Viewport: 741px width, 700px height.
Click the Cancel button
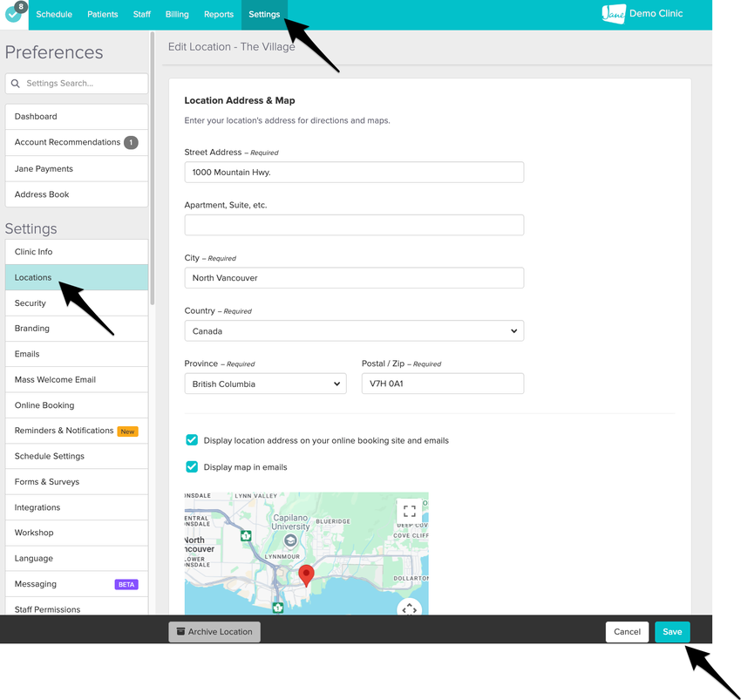(627, 632)
